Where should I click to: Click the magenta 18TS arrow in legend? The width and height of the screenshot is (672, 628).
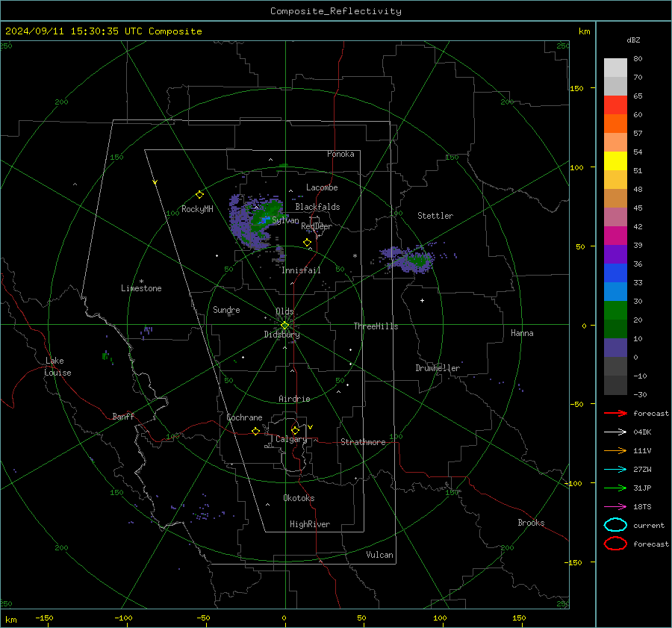point(615,507)
